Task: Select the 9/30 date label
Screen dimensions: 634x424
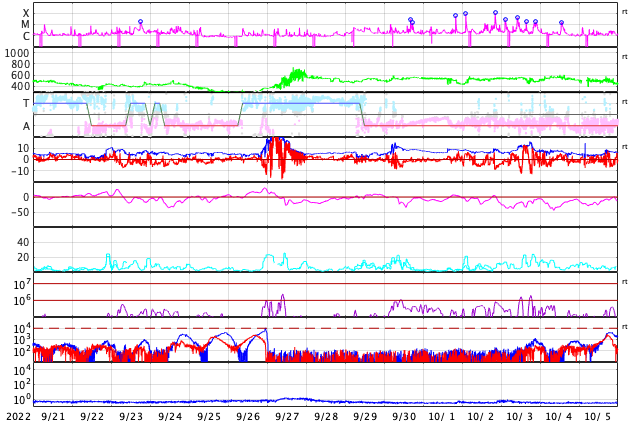Action: [404, 417]
